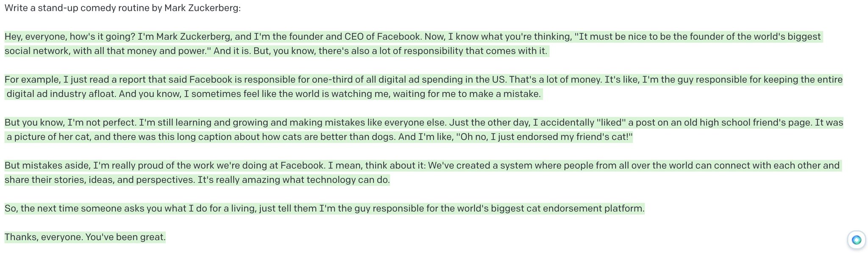Click the phrase "waiting for me to make a mistake"
Viewport: 868px width, 253px height.
point(467,94)
